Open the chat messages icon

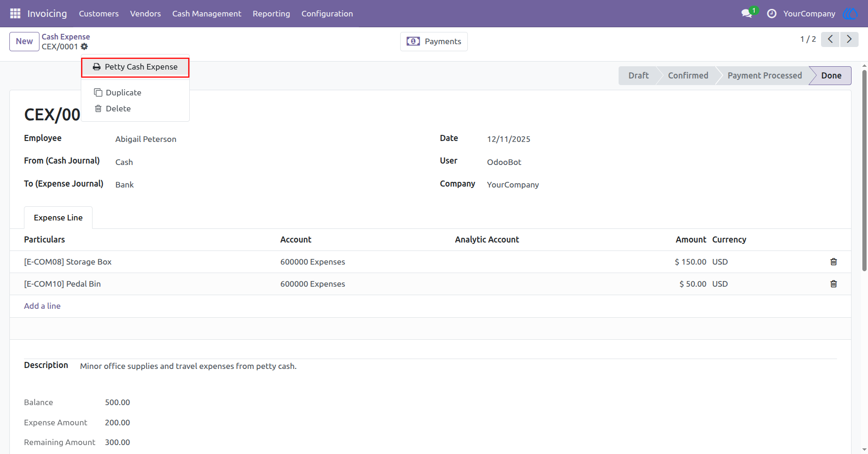(747, 14)
